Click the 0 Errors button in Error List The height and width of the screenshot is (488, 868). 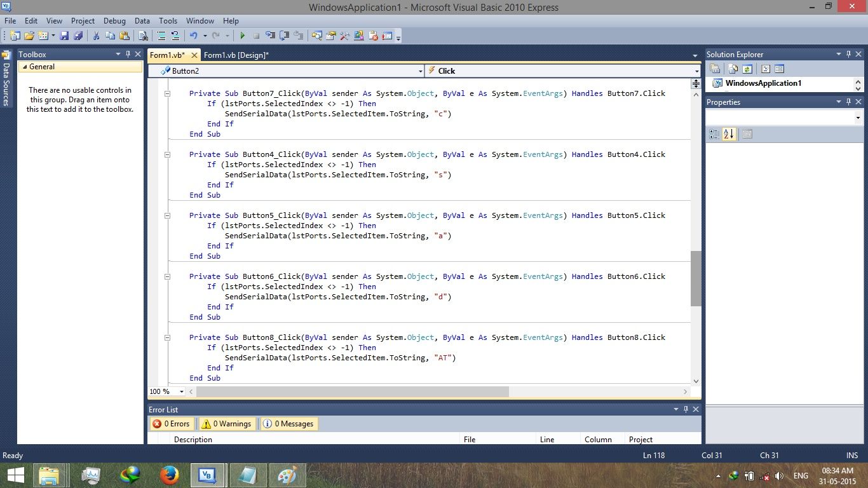pyautogui.click(x=172, y=424)
